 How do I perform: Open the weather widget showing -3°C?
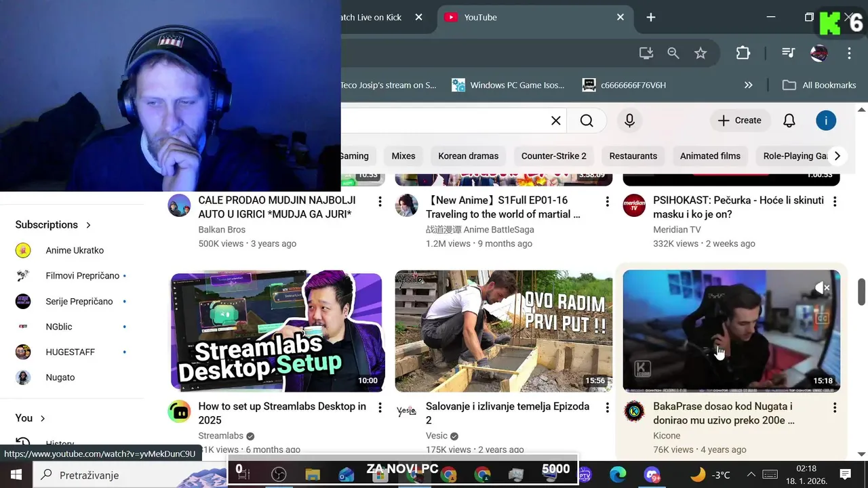point(709,474)
